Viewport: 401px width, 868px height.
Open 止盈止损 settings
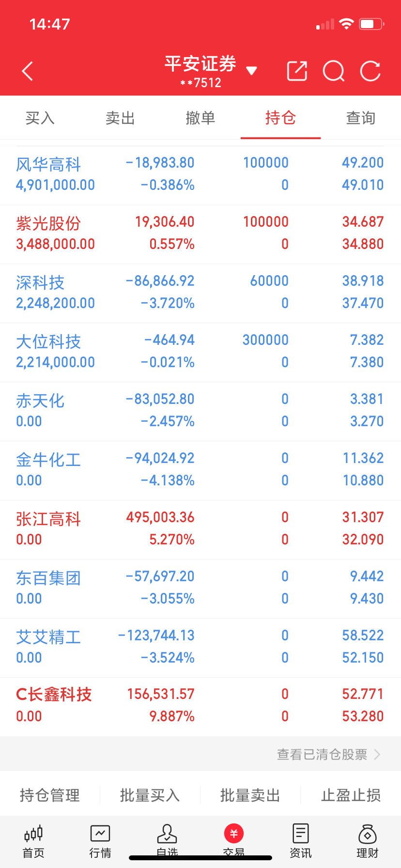351,795
